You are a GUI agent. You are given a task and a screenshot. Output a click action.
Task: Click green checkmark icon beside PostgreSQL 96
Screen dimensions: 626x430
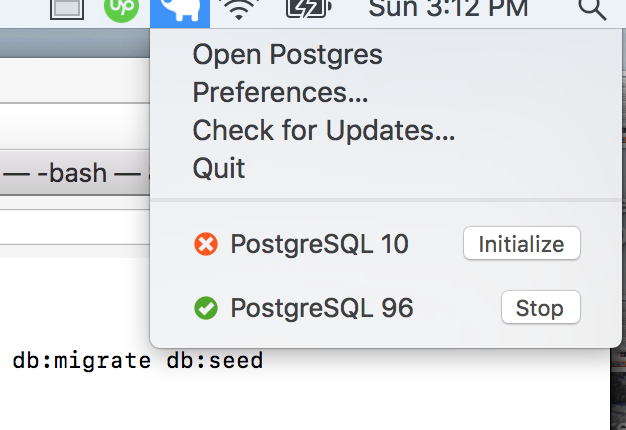[x=206, y=309]
